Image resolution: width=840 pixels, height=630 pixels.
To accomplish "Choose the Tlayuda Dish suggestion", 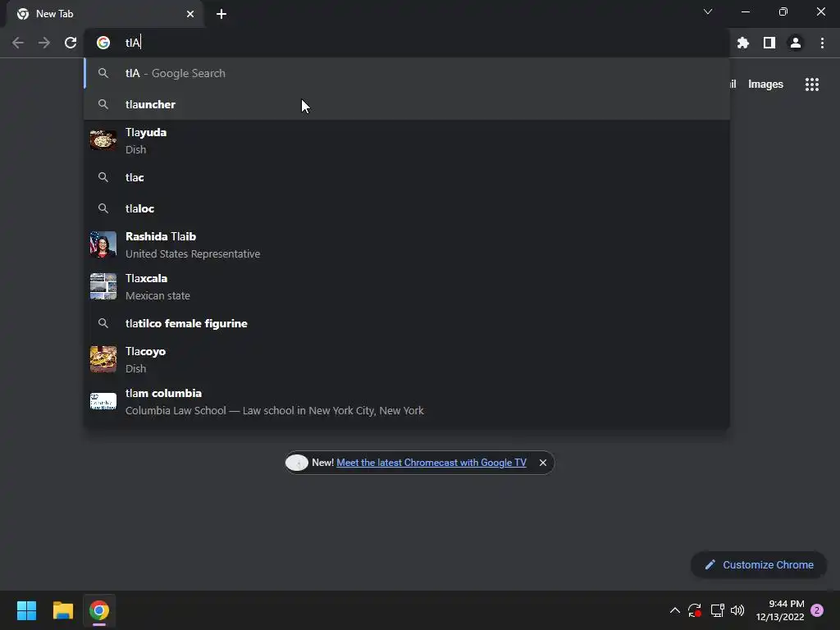I will tap(407, 140).
